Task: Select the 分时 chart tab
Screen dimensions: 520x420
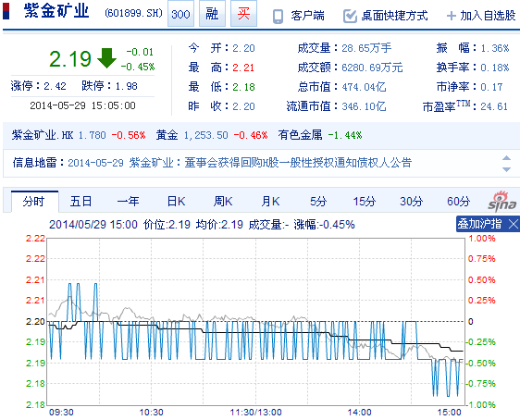Action: coord(34,202)
